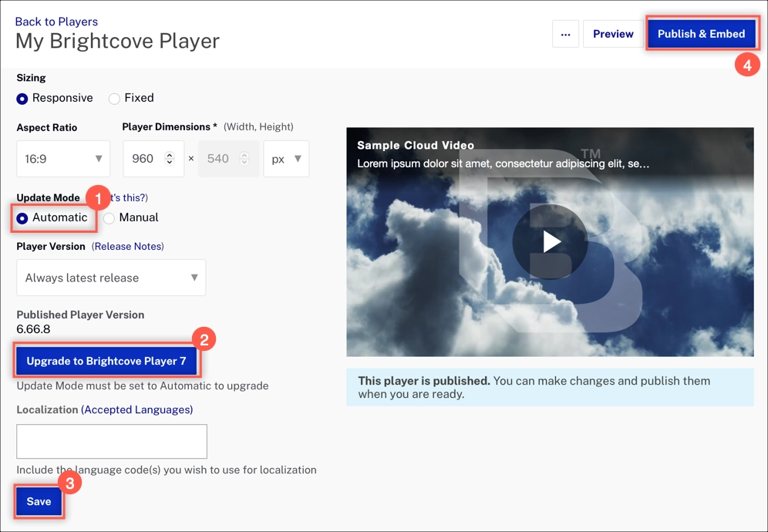
Task: Click the player width field showing 960
Action: (x=153, y=159)
